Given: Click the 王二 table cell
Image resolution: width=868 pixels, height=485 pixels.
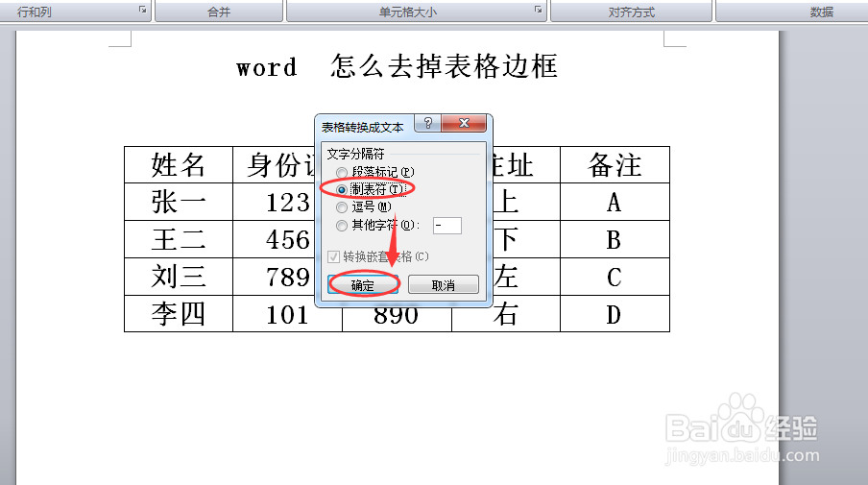Looking at the screenshot, I should [179, 239].
